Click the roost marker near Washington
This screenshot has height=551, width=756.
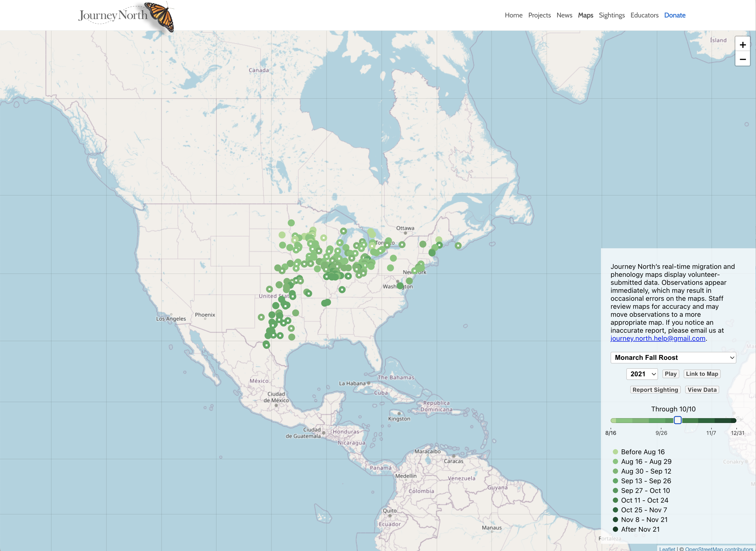point(400,286)
